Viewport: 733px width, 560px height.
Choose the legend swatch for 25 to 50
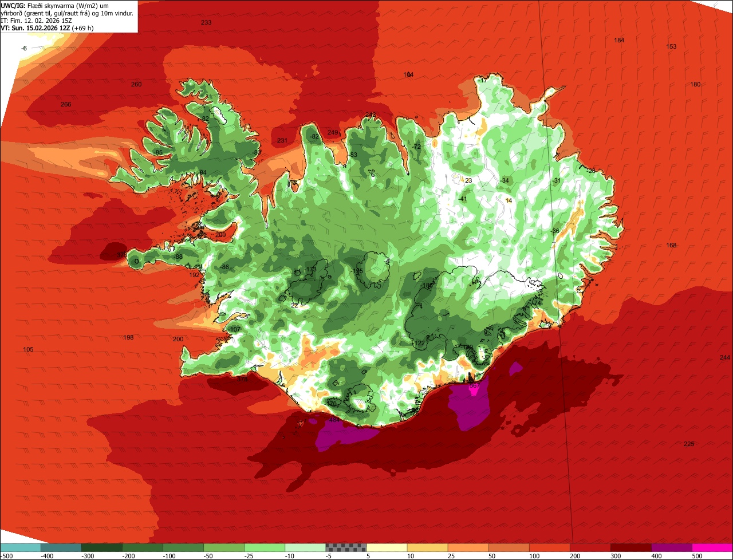(x=468, y=547)
